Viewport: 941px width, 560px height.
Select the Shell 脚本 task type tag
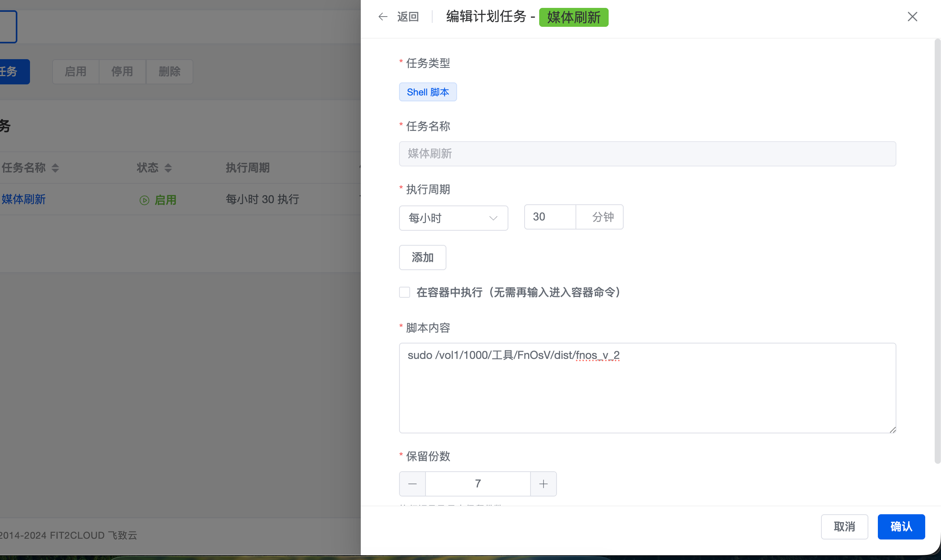428,92
